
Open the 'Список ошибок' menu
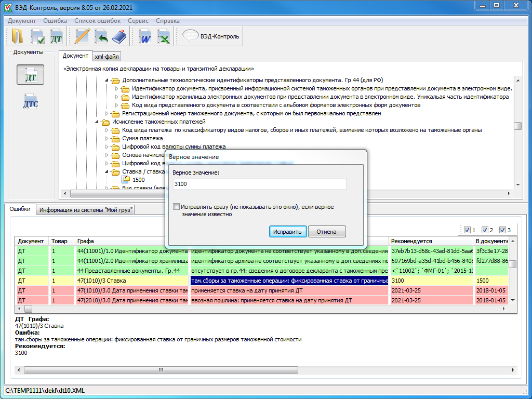97,21
